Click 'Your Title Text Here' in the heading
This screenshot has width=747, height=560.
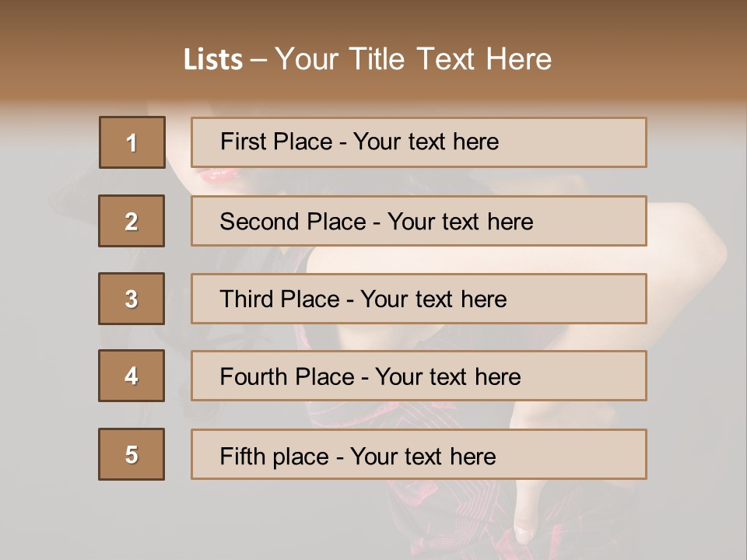pyautogui.click(x=413, y=59)
